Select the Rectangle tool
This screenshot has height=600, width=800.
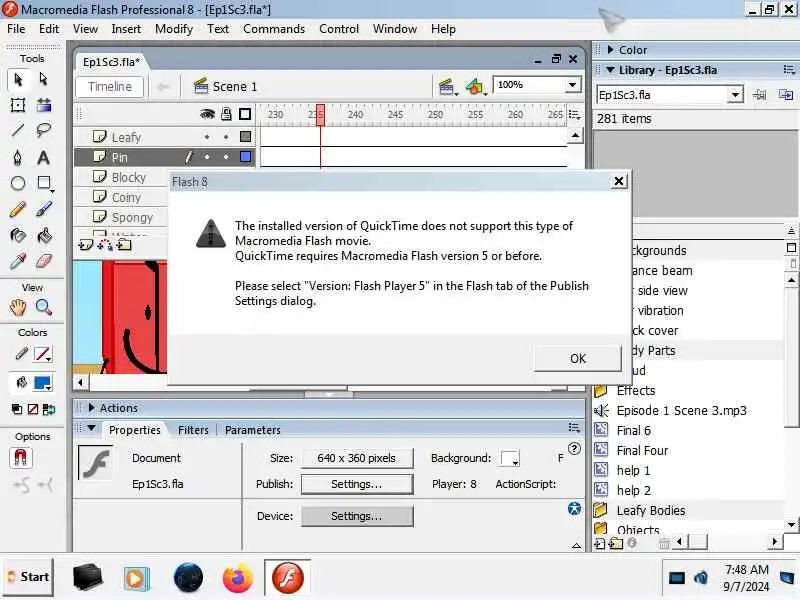(x=44, y=183)
